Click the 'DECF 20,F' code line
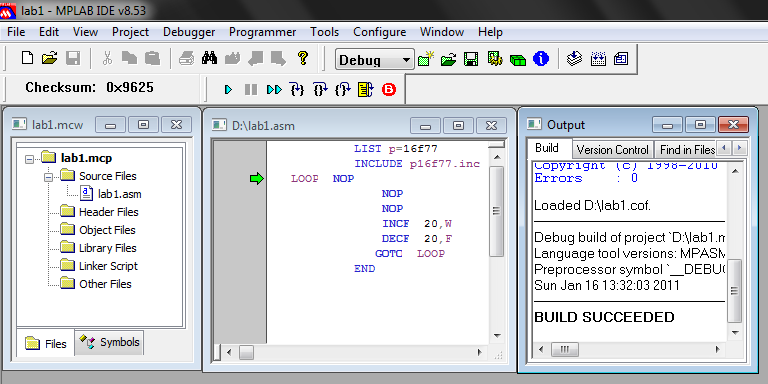Image resolution: width=768 pixels, height=384 pixels. pos(417,239)
